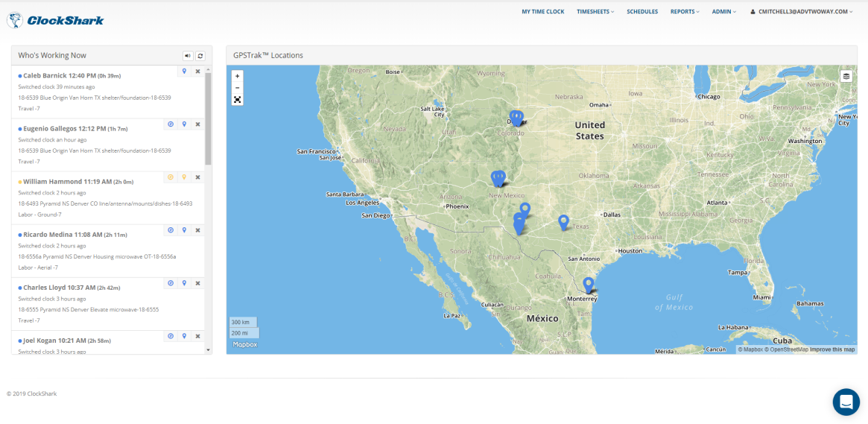
Task: Open Joel Kogan's clock icon
Action: point(171,336)
